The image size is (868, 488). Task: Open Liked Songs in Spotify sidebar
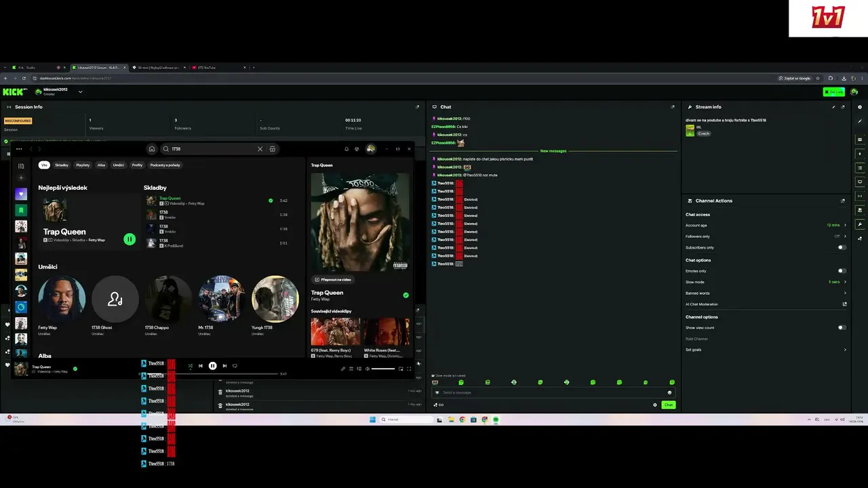[x=21, y=194]
